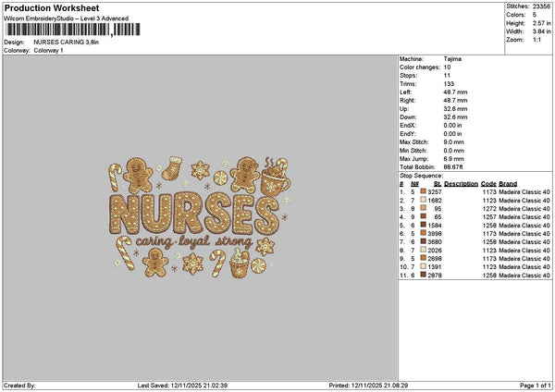Screen dimensions: 555x392
Task: Click the 'N#' column header
Action: point(414,184)
